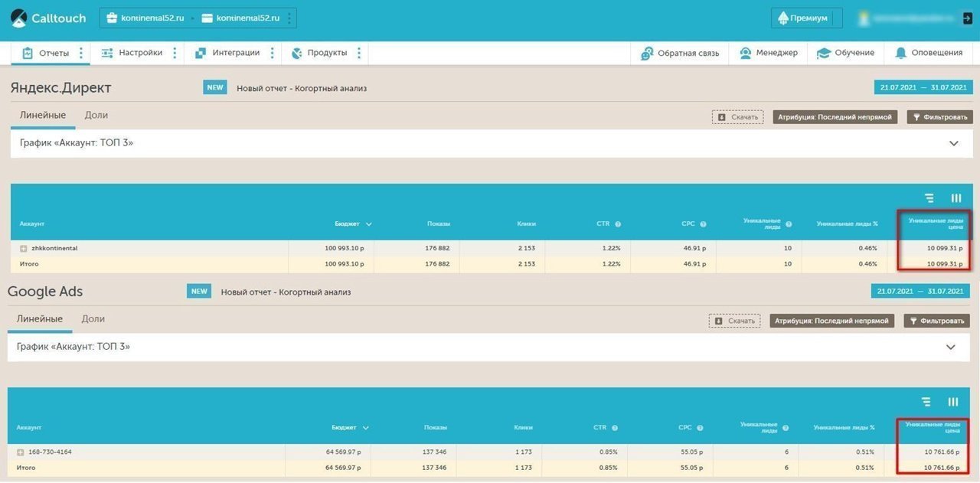Switch to Доли tab in Google Ads

[x=93, y=319]
